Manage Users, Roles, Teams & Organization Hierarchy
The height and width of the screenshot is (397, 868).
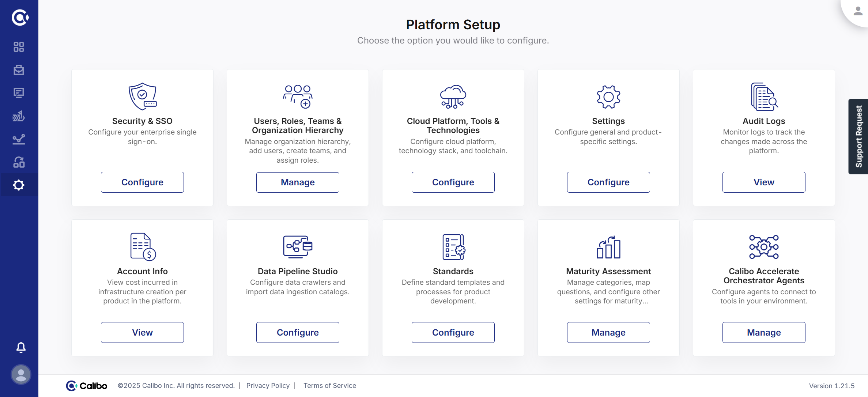[x=298, y=182]
